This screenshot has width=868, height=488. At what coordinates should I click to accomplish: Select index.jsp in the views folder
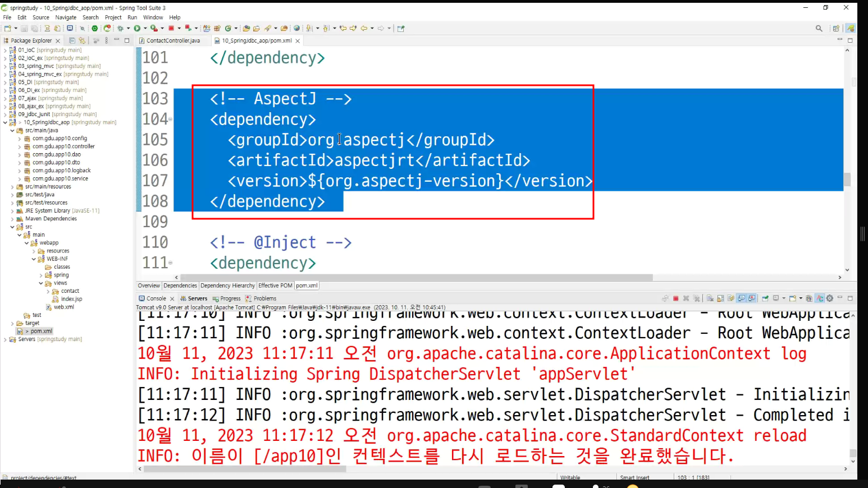point(71,299)
